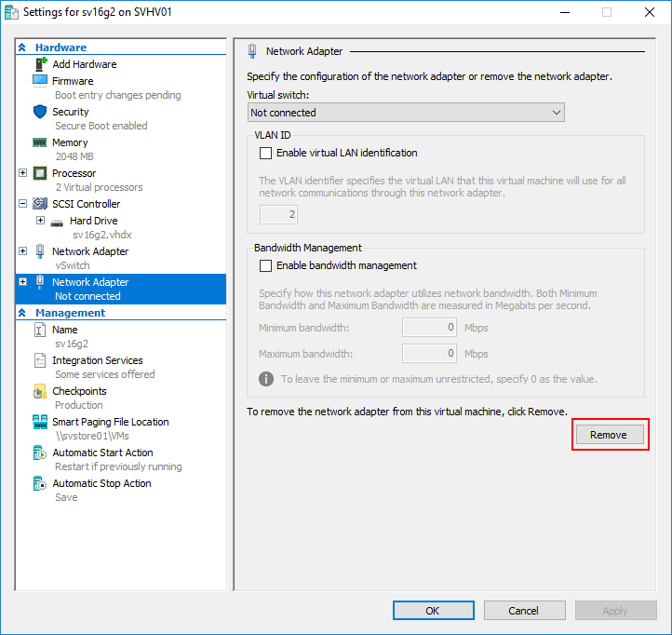Click the Smart Paging File Location icon
The height and width of the screenshot is (635, 672).
click(x=40, y=422)
